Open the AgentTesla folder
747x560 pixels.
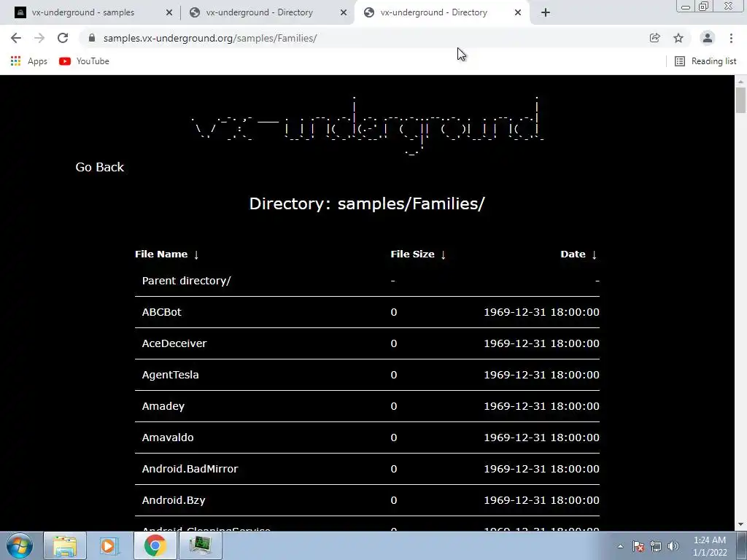coord(170,375)
